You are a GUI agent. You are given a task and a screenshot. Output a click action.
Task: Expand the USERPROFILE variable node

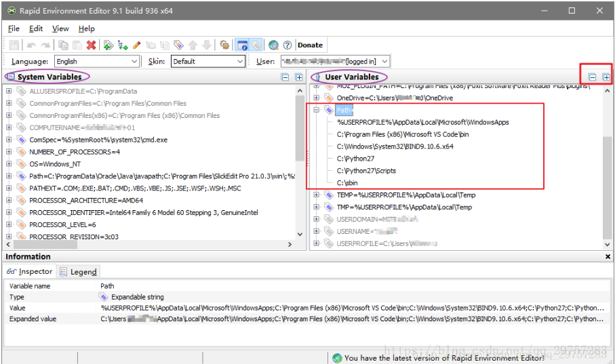point(316,243)
